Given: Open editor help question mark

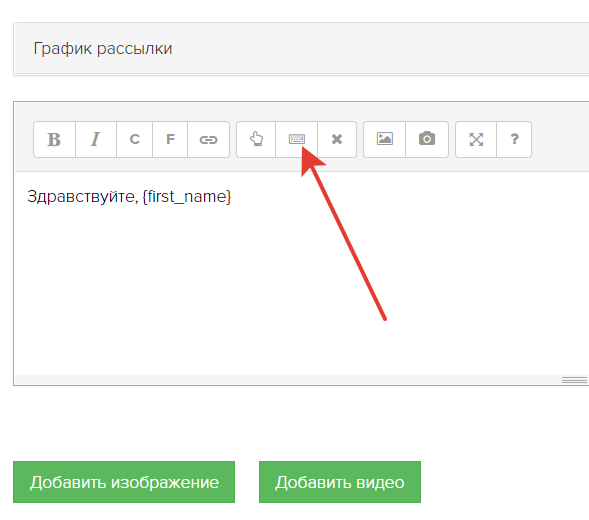Looking at the screenshot, I should [514, 139].
